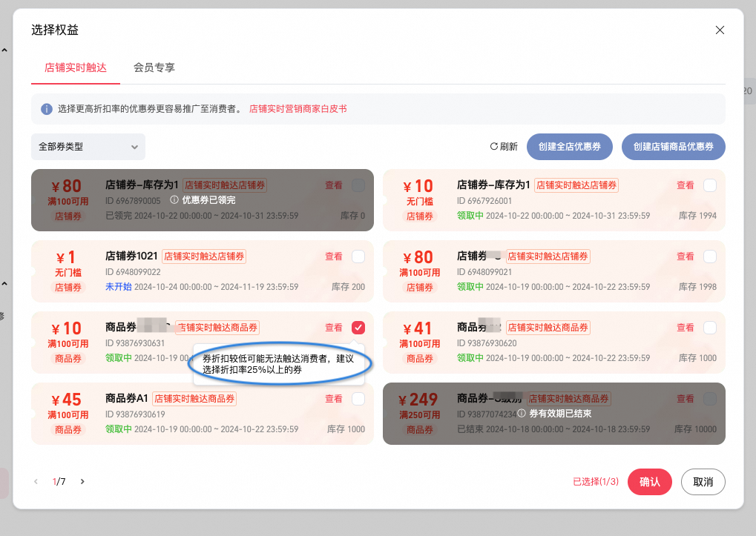Image resolution: width=756 pixels, height=536 pixels.
Task: Click the 店铺实时触达商品券 tag on 商品券A1
Action: [x=194, y=399]
